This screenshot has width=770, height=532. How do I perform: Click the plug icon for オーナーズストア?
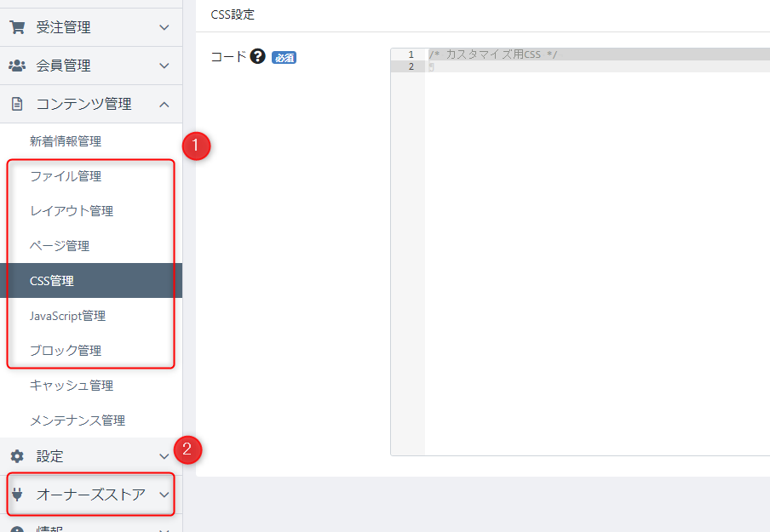click(x=16, y=495)
